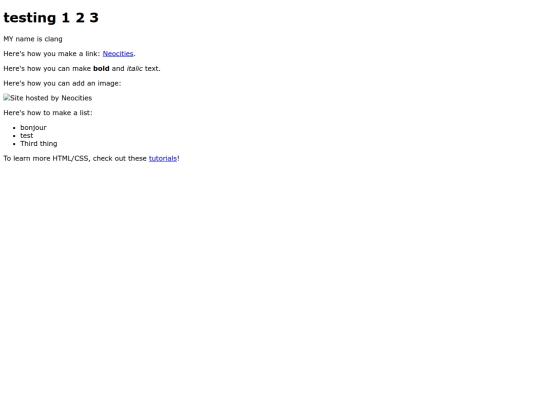Image resolution: width=540 pixels, height=405 pixels.
Task: Click the italic word 'italic'
Action: coord(135,69)
